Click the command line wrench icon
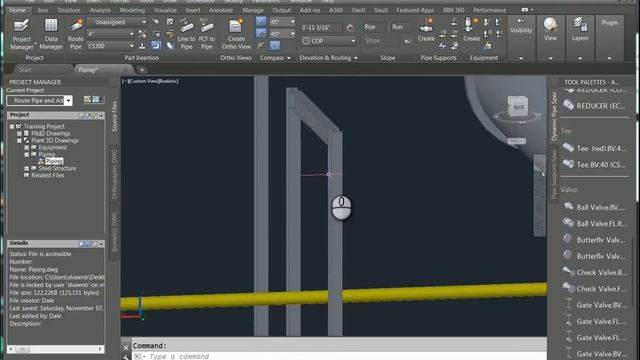640x360 pixels. click(126, 357)
